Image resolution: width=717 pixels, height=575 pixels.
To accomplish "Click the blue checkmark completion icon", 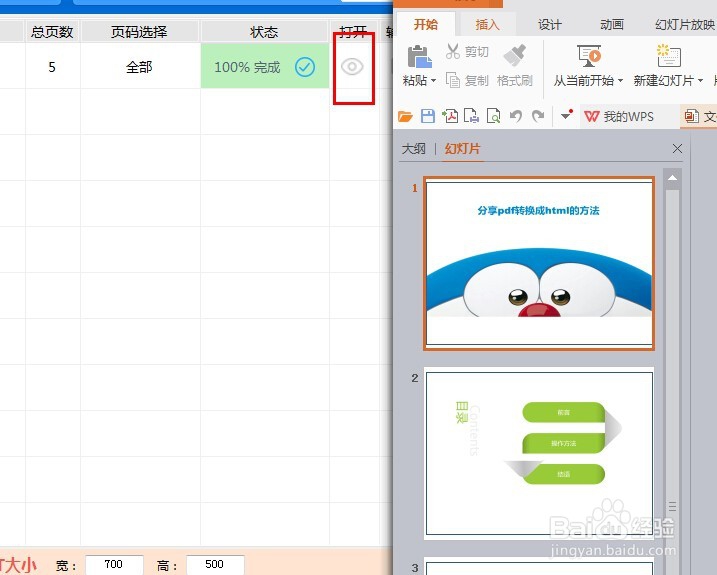I will click(305, 67).
